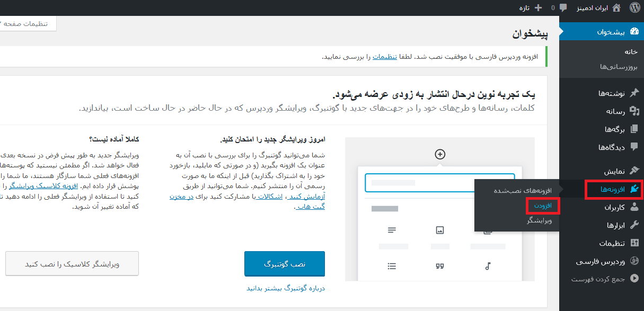
Task: Choose ویرایشگر in the plugins flyout
Action: coord(540,220)
